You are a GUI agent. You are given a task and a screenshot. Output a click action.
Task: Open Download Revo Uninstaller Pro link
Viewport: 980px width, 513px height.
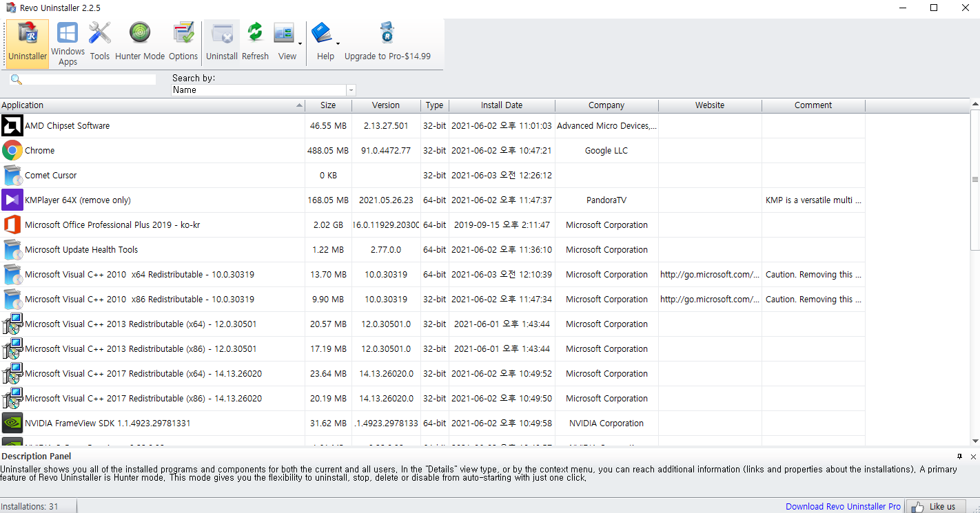843,506
